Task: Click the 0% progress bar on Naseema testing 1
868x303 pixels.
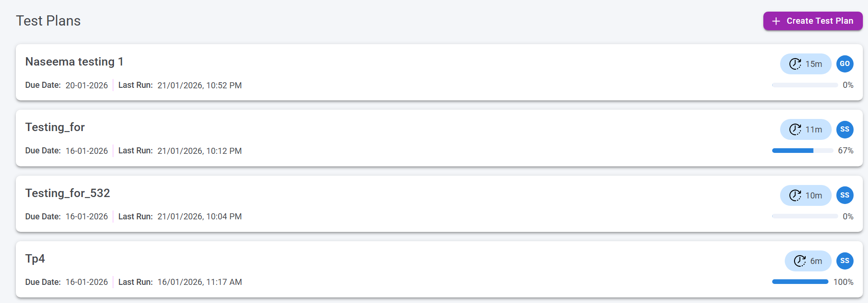Action: coord(805,85)
